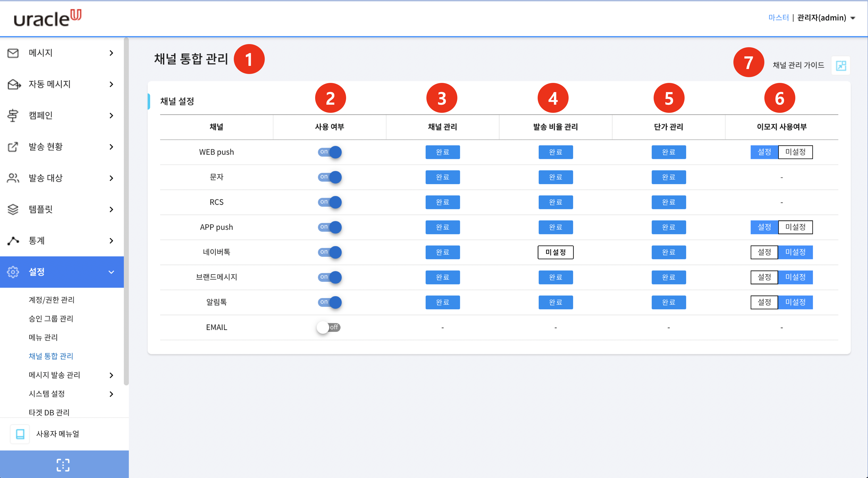Screen dimensions: 868x478
Task: Select the 채널 통합 관리 submenu item
Action: tap(51, 356)
